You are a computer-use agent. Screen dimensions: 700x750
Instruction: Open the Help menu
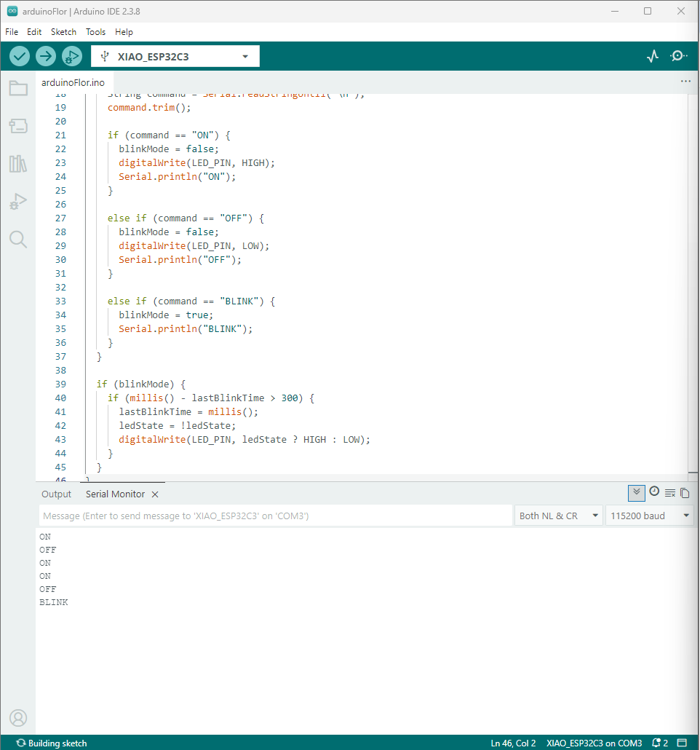pyautogui.click(x=124, y=32)
